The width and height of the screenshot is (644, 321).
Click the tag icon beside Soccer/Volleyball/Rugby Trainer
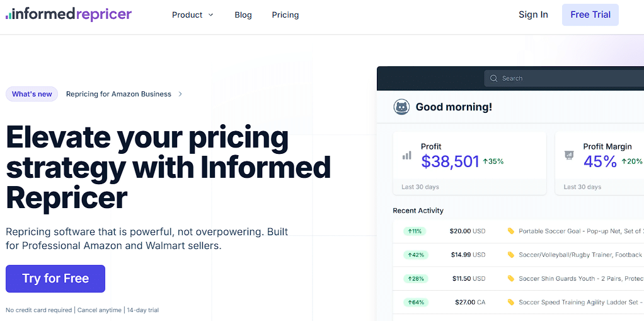click(x=511, y=255)
